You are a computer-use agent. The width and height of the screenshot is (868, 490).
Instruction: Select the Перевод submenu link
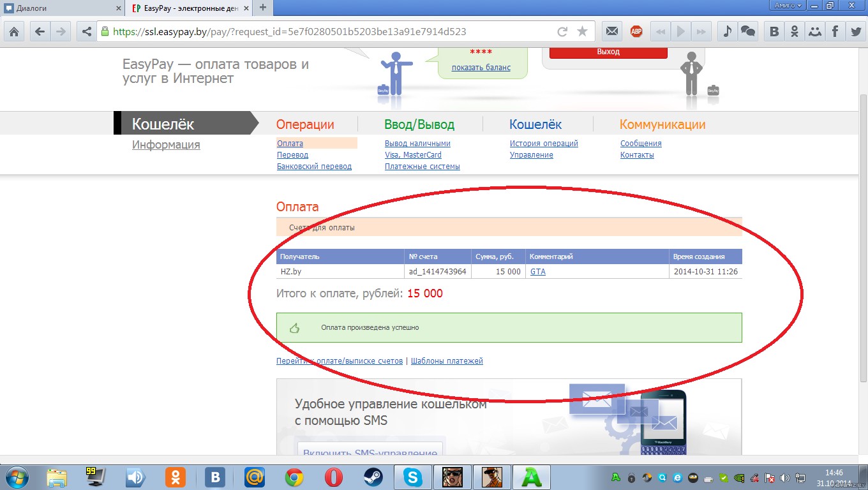[292, 155]
